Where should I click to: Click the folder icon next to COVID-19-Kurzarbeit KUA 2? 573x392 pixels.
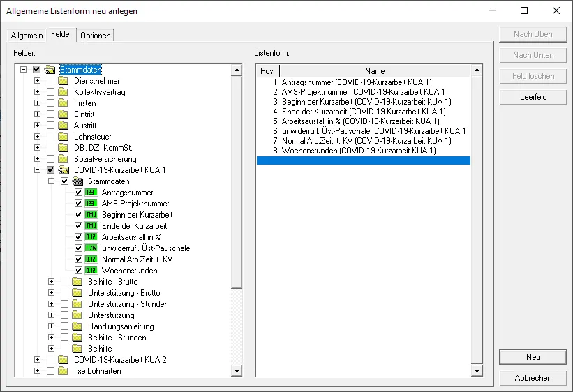point(64,359)
